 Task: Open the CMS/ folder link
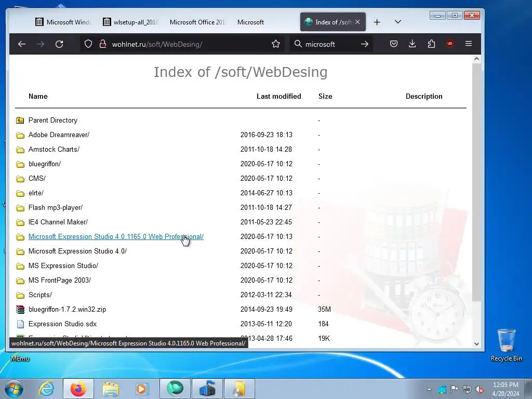click(x=37, y=179)
